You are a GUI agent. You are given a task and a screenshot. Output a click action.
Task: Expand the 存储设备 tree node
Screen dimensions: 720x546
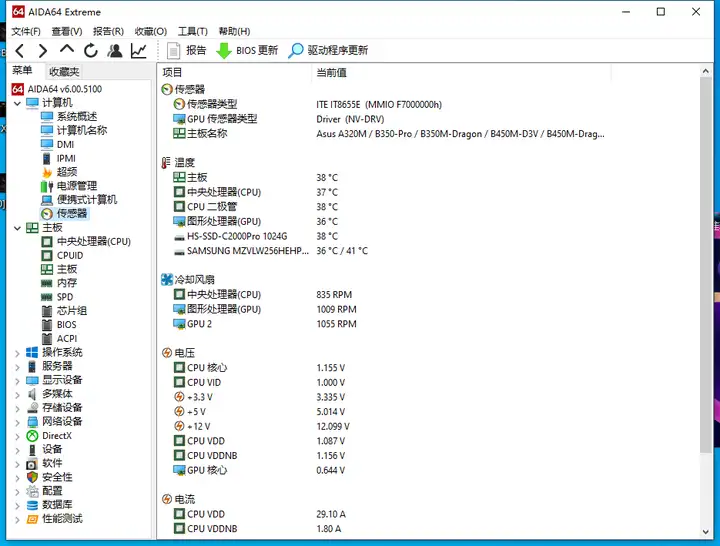coord(17,408)
